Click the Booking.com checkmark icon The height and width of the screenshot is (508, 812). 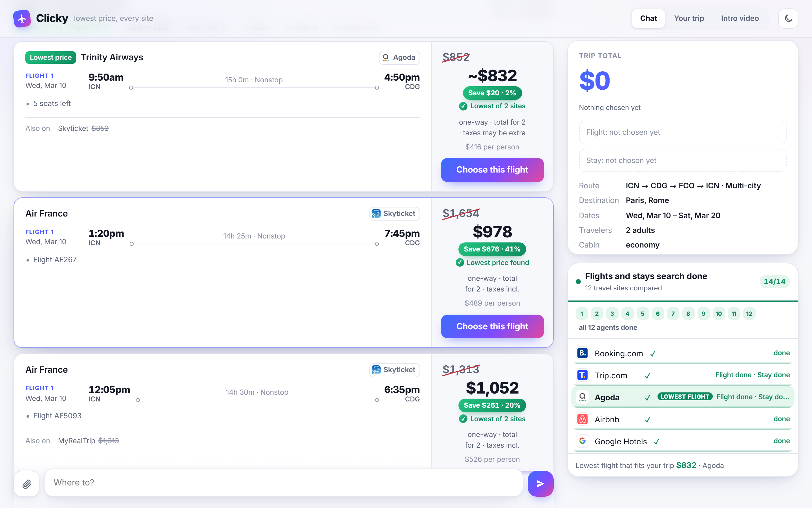653,354
